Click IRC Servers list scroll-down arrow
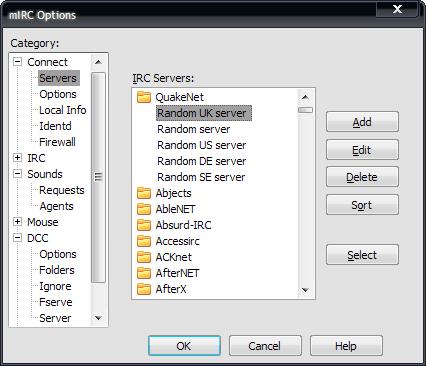The height and width of the screenshot is (366, 426). click(x=305, y=290)
